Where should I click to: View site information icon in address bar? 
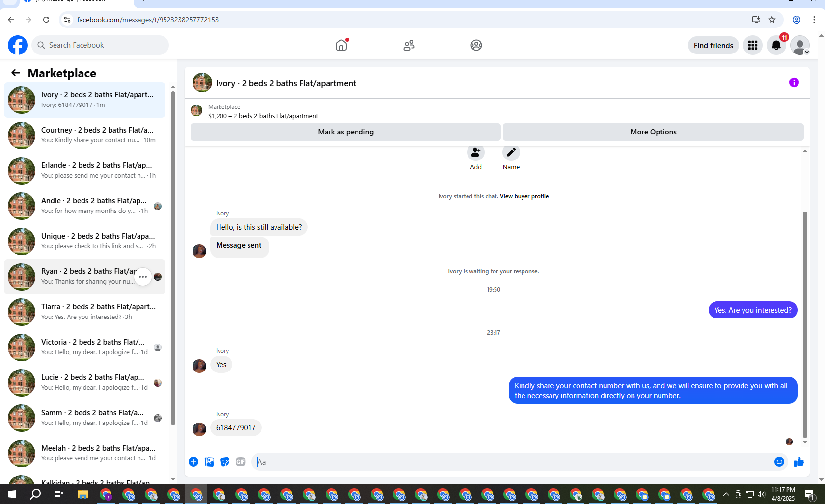[67, 20]
